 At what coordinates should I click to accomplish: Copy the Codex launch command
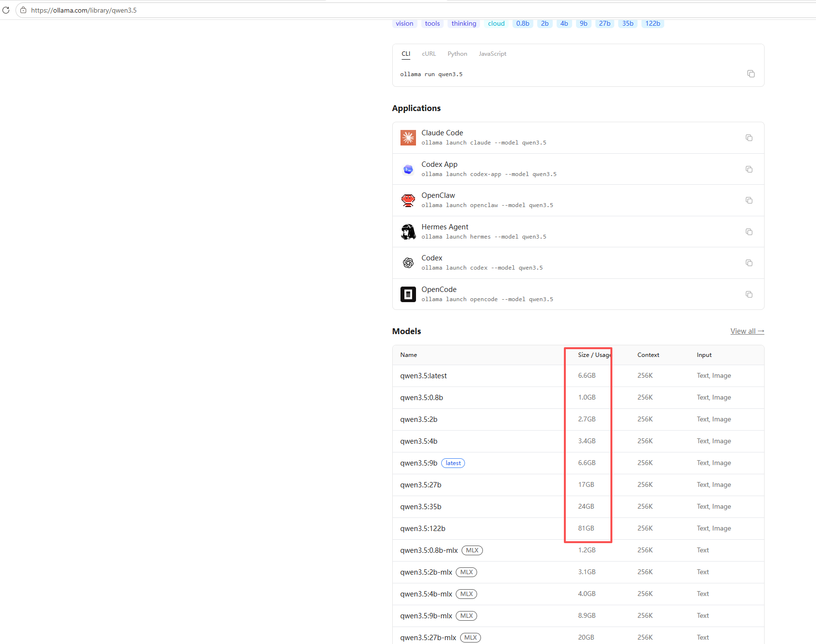point(749,263)
